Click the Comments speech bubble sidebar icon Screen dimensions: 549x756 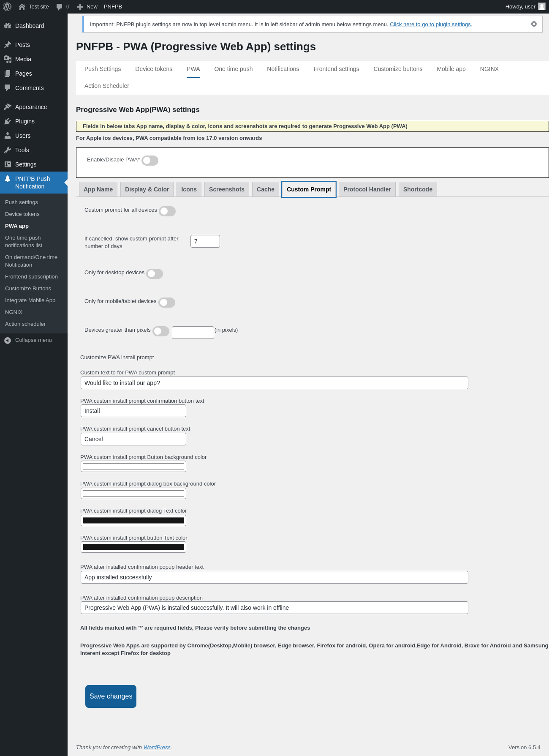8,88
